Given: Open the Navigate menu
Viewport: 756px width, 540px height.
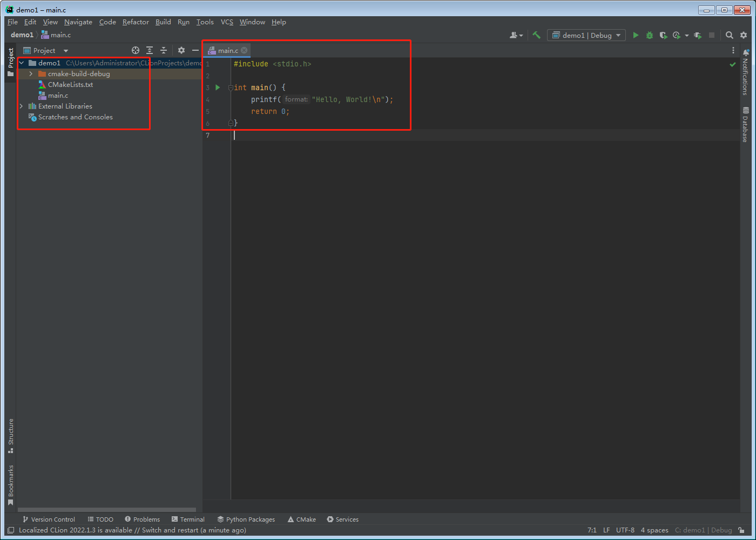Looking at the screenshot, I should pyautogui.click(x=78, y=22).
